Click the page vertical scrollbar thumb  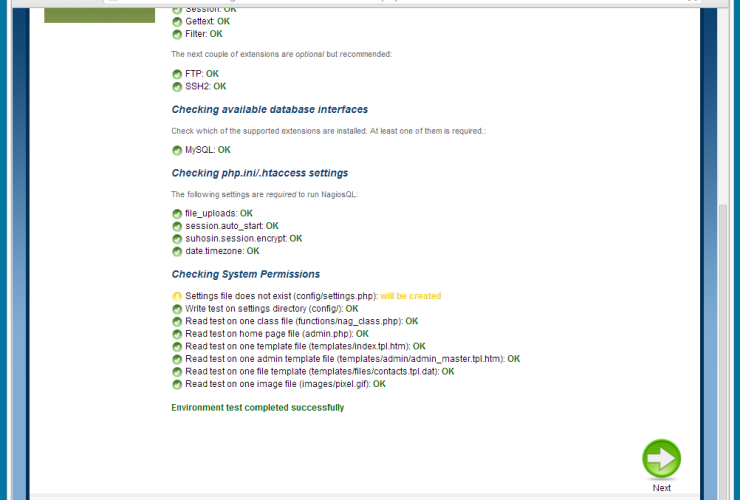[x=724, y=350]
